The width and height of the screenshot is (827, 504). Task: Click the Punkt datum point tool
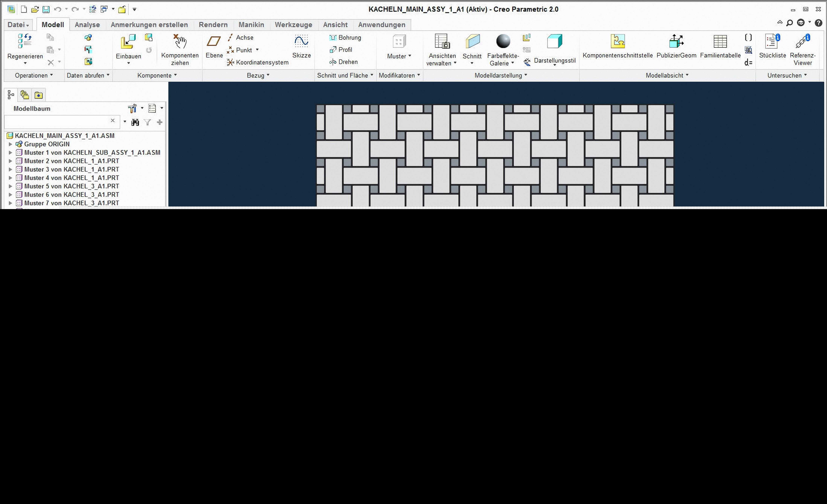pos(240,50)
